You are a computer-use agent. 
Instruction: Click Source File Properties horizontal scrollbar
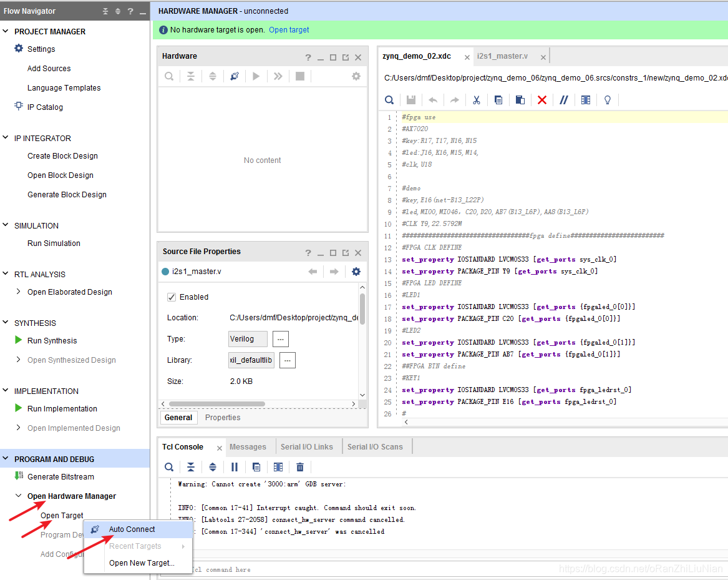click(217, 404)
